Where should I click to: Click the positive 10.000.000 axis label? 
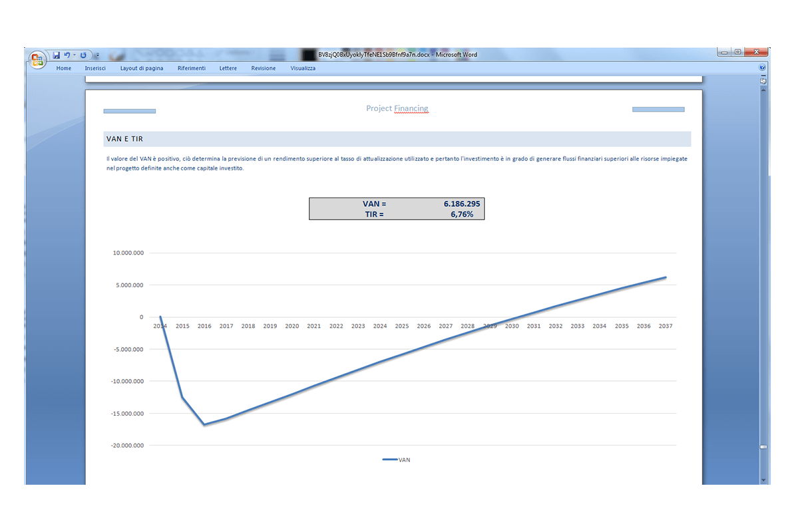pos(128,253)
